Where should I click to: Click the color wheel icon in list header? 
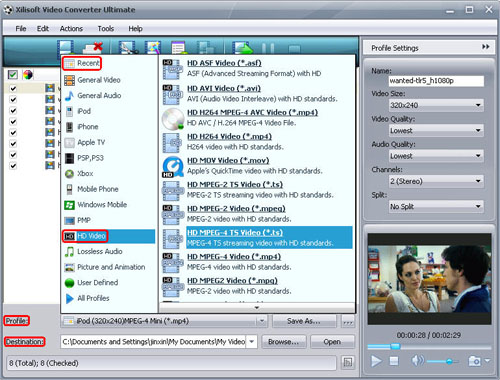pyautogui.click(x=28, y=74)
